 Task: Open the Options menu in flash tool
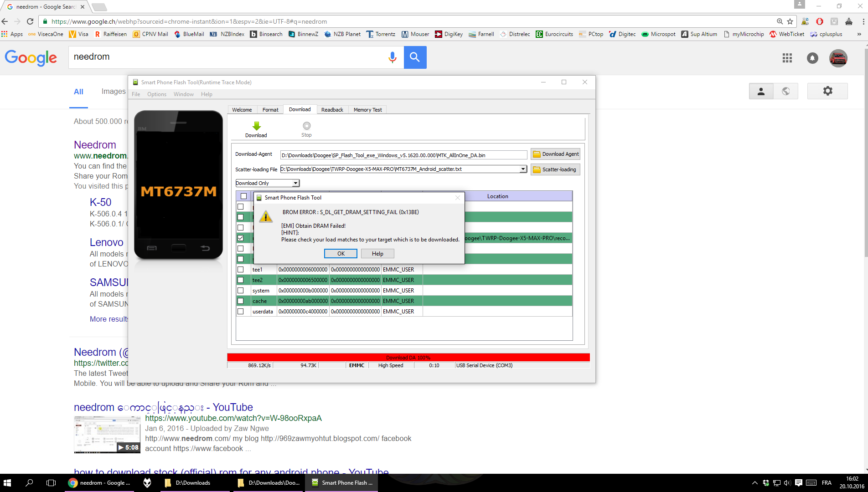point(156,94)
